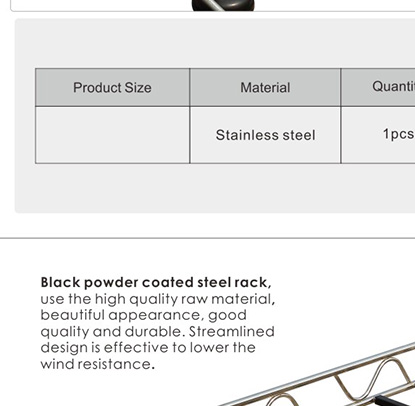
Task: Click the text 'design is effective to lower the'
Action: [x=148, y=347]
